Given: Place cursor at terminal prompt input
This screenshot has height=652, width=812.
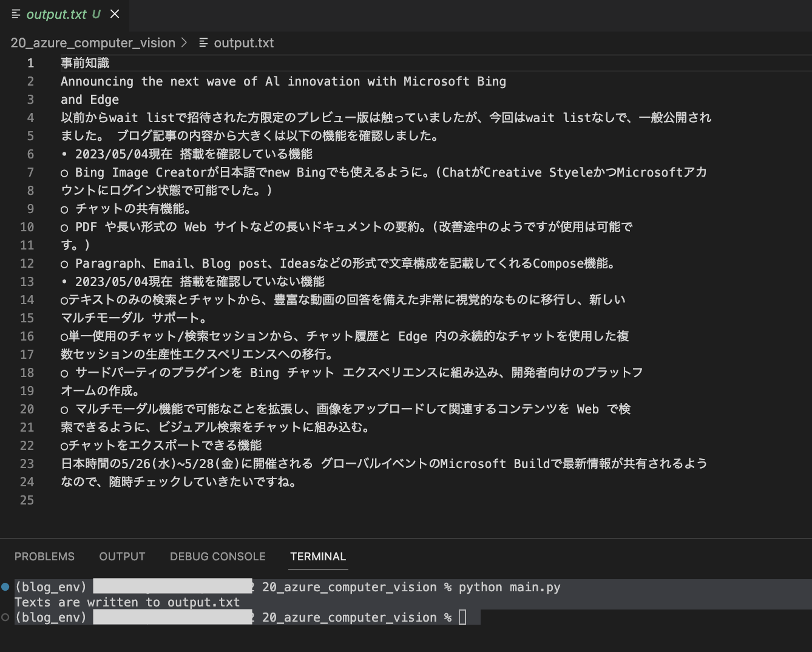Looking at the screenshot, I should (x=462, y=617).
